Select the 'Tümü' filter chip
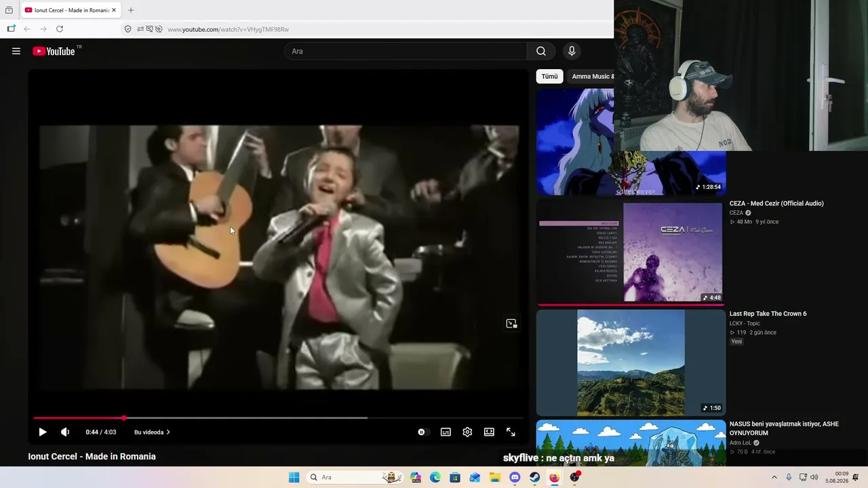 549,77
